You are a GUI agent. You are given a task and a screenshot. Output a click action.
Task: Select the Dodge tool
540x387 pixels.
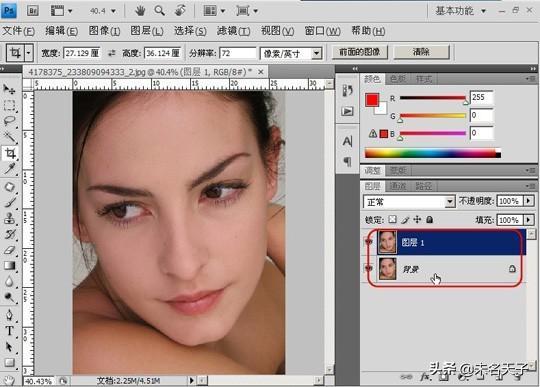pos(9,297)
